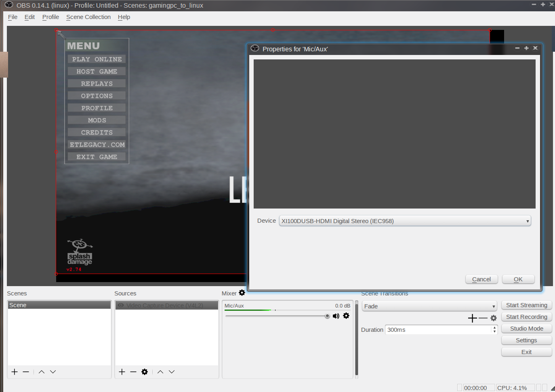Viewport: 555px width, 392px height.
Task: Remove the selected scene with minus icon
Action: (26, 372)
